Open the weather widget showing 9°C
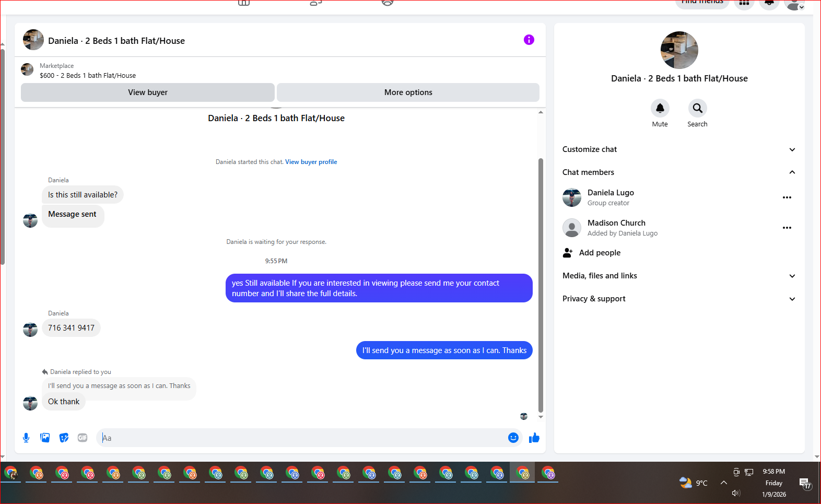The image size is (821, 504). tap(694, 483)
